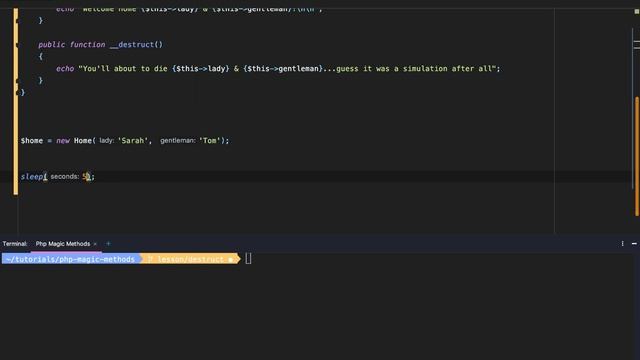The height and width of the screenshot is (360, 640).
Task: Add a new terminal session tab
Action: pos(108,244)
